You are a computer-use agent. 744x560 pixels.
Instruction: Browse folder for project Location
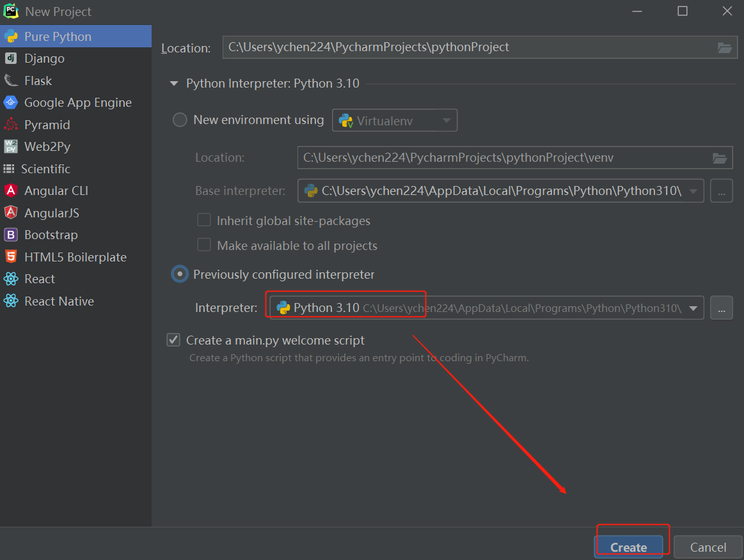coord(724,47)
